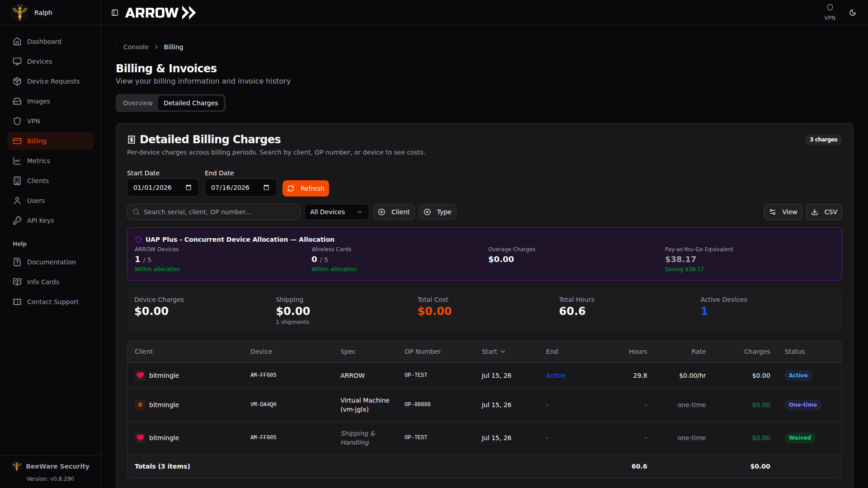Click BeeWare Security footer logo
Viewport: 868px width, 488px height.
17,466
